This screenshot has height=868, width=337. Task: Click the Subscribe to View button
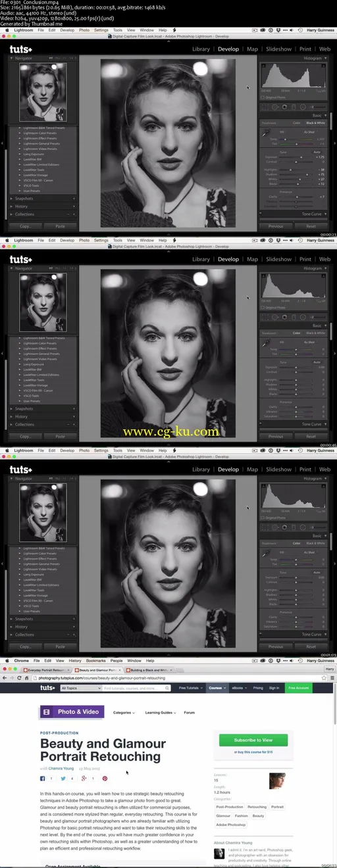[254, 740]
